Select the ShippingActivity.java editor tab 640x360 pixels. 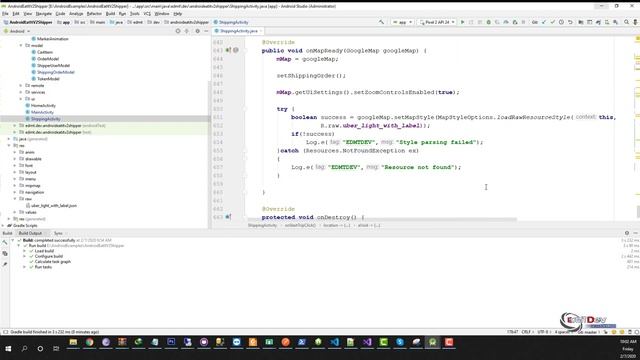click(x=238, y=31)
